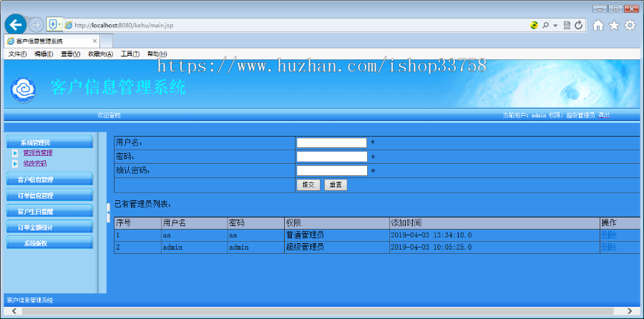The height and width of the screenshot is (319, 644).
Task: Click the 欢迎登陆 welcome text
Action: (109, 115)
